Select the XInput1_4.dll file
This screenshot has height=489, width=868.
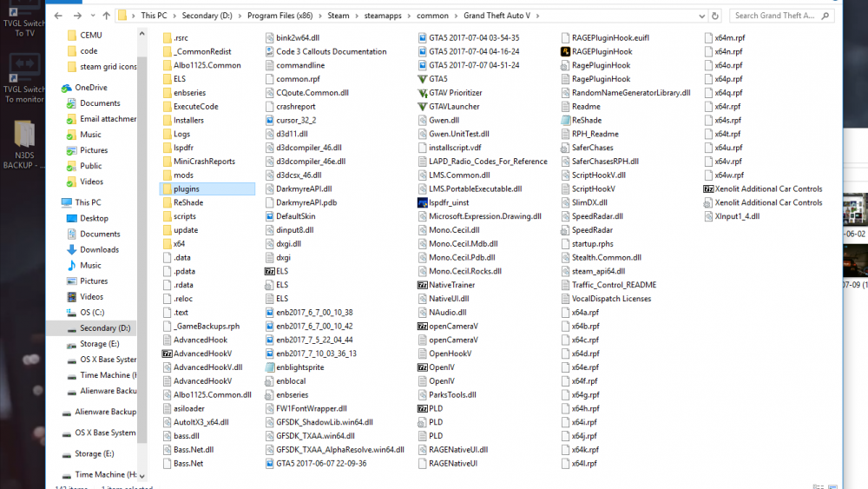point(732,216)
